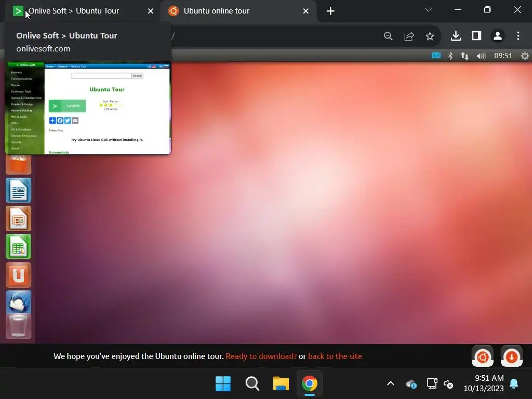This screenshot has height=399, width=532.
Task: Click the orange download arrow button in footer
Action: (x=512, y=356)
